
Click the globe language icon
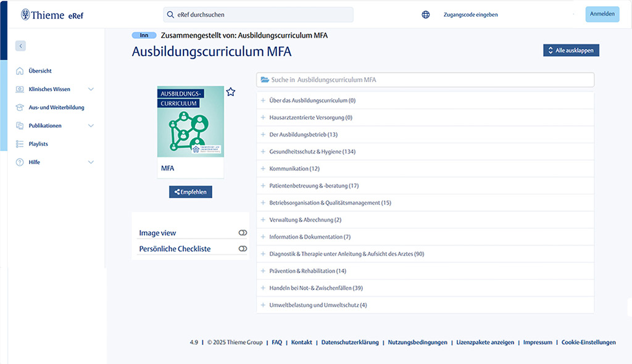[x=426, y=15]
